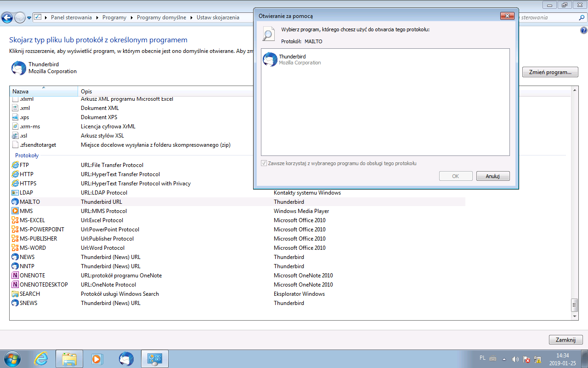
Task: Open File Explorer from the taskbar
Action: point(69,359)
